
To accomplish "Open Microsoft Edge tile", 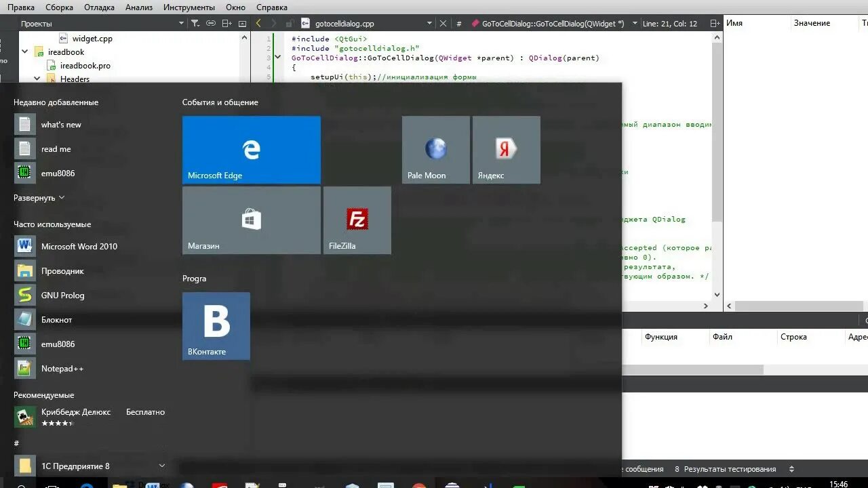I will click(251, 150).
